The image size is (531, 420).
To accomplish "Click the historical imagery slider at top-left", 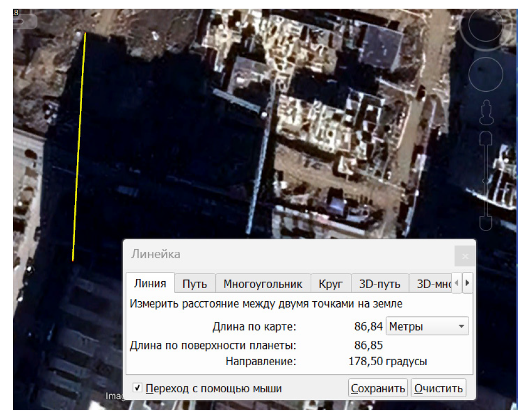I will pos(25,22).
